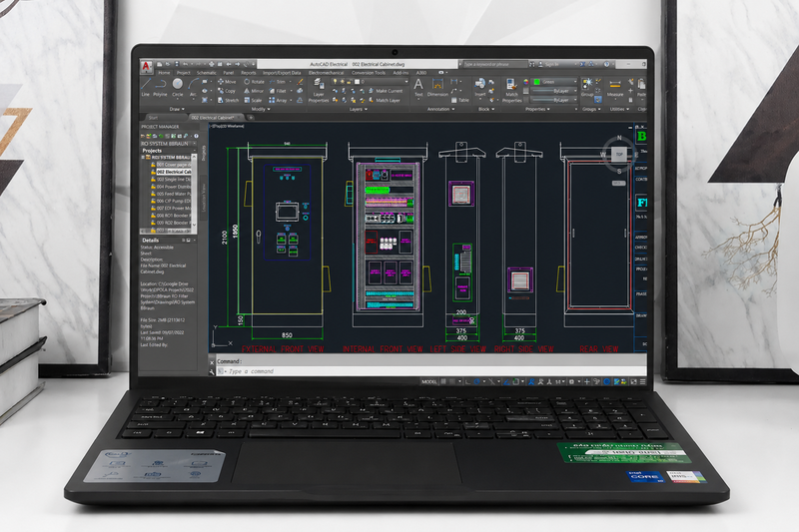This screenshot has width=799, height=532.
Task: Click the blue info icon in Project Manager toolbar
Action: pos(196,136)
